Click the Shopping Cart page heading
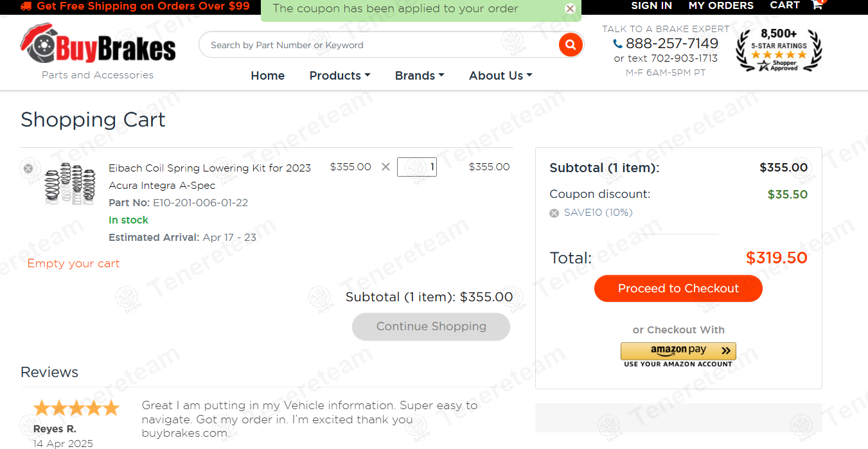This screenshot has width=868, height=449. pyautogui.click(x=93, y=120)
